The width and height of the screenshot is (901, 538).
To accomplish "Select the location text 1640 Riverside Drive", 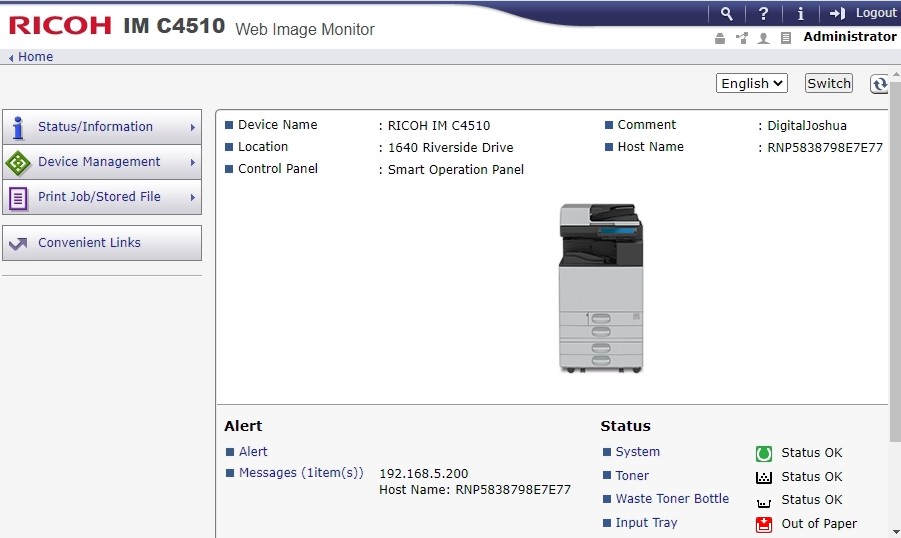I will click(x=450, y=148).
